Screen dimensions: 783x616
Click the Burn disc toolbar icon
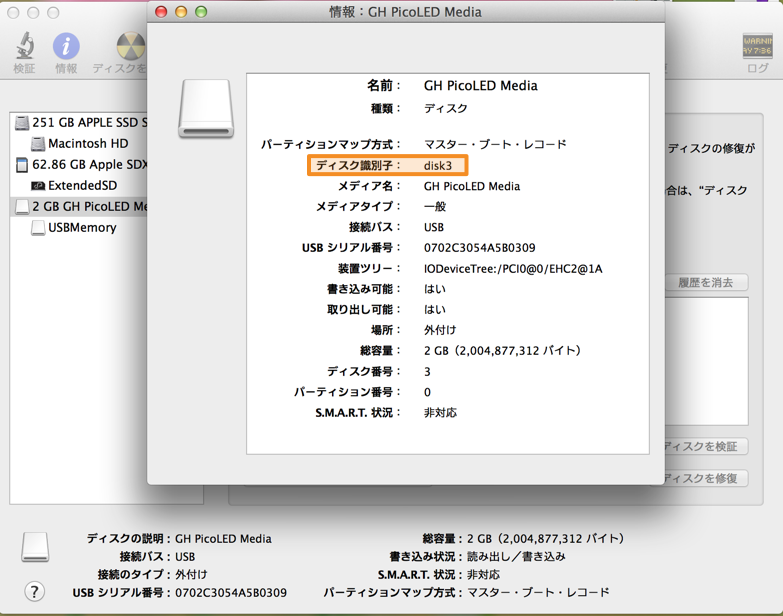tap(132, 46)
